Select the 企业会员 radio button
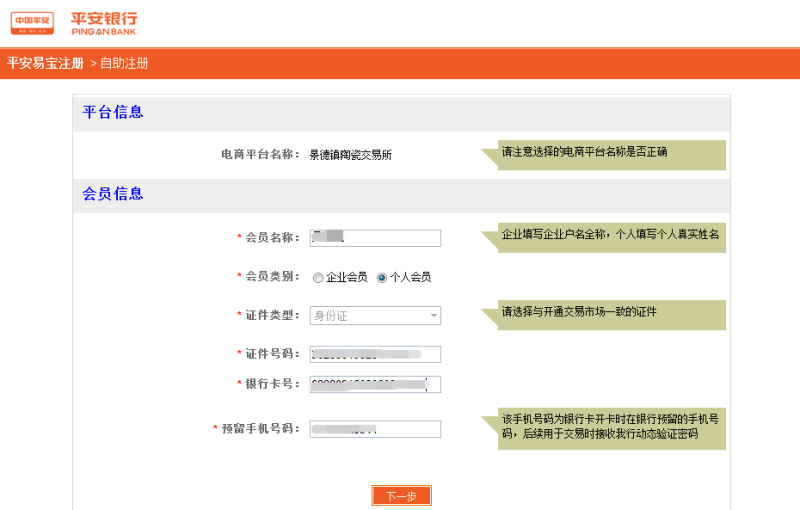 click(318, 277)
